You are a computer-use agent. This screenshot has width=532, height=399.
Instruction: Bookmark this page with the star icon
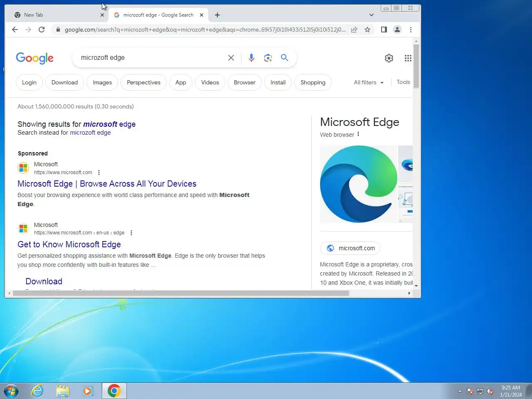(367, 30)
